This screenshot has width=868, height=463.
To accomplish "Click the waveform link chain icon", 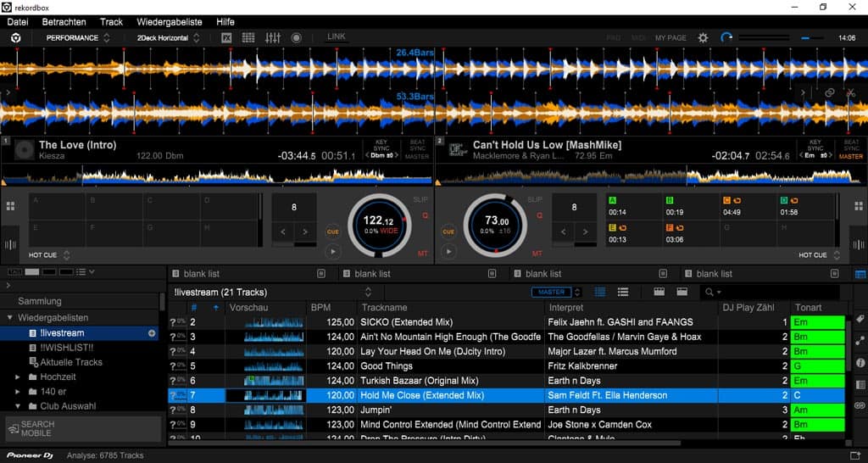I will click(829, 93).
